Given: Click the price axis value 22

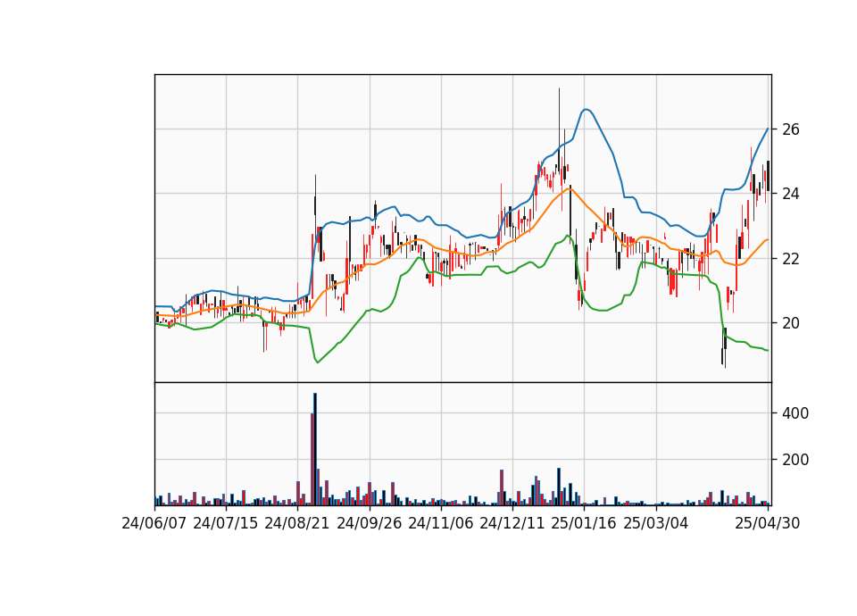Looking at the screenshot, I should coord(791,259).
